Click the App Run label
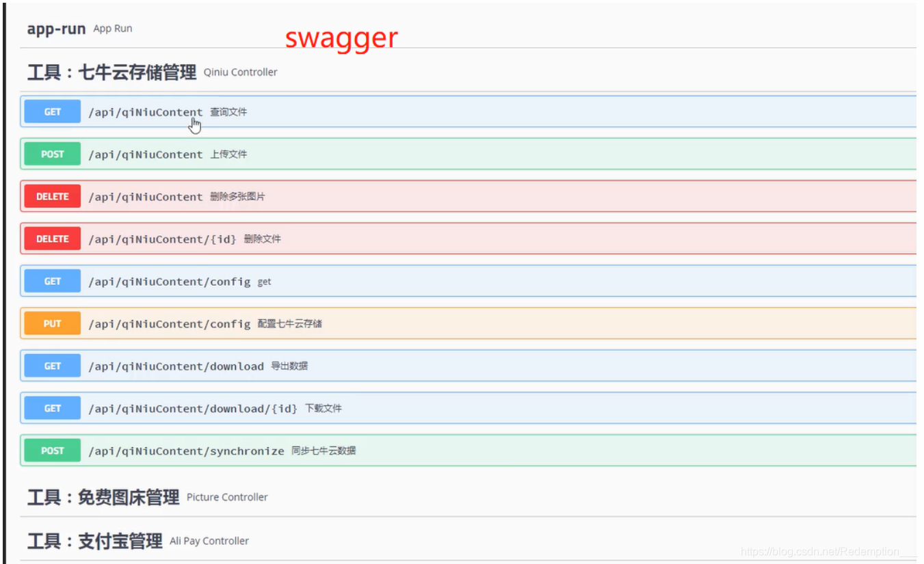The image size is (924, 564). (x=113, y=29)
